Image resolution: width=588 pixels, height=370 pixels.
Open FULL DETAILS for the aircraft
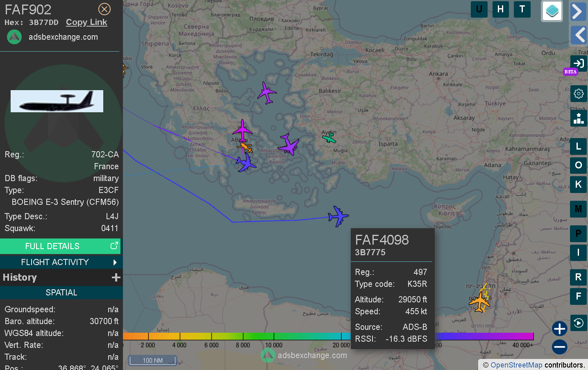click(60, 246)
